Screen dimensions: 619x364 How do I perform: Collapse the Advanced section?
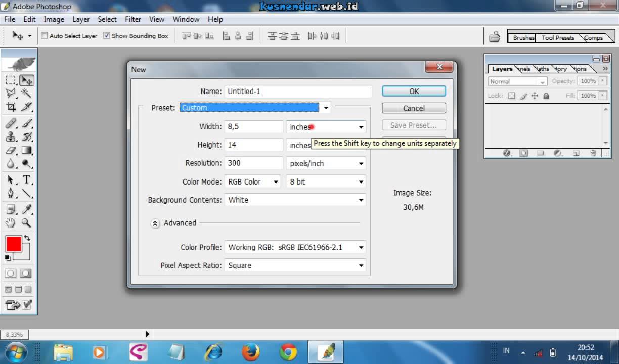[155, 223]
